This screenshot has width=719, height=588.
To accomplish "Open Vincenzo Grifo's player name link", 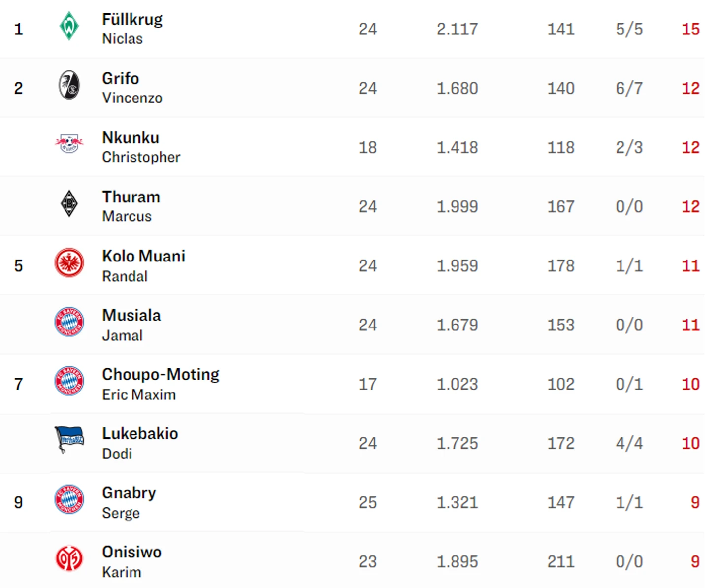I will click(132, 88).
